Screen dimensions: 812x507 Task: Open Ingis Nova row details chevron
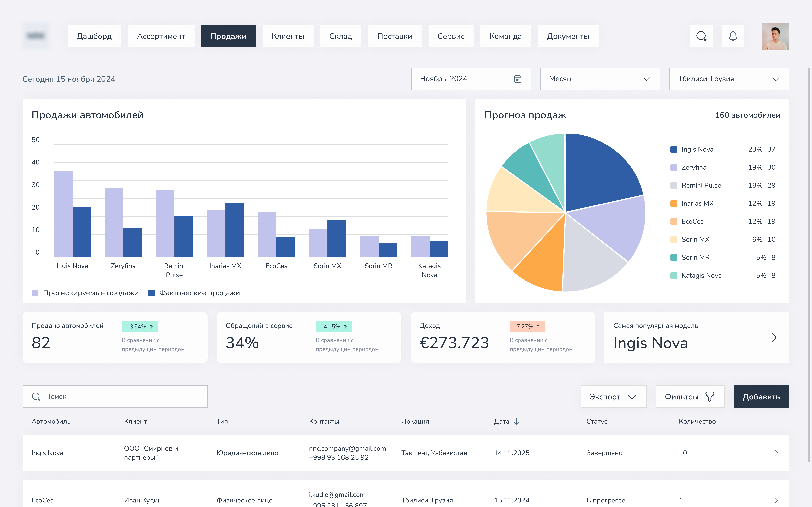[776, 453]
